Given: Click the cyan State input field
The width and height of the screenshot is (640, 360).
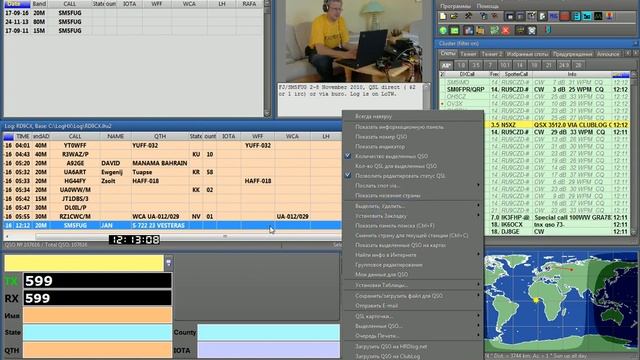Looking at the screenshot, I should (97, 332).
